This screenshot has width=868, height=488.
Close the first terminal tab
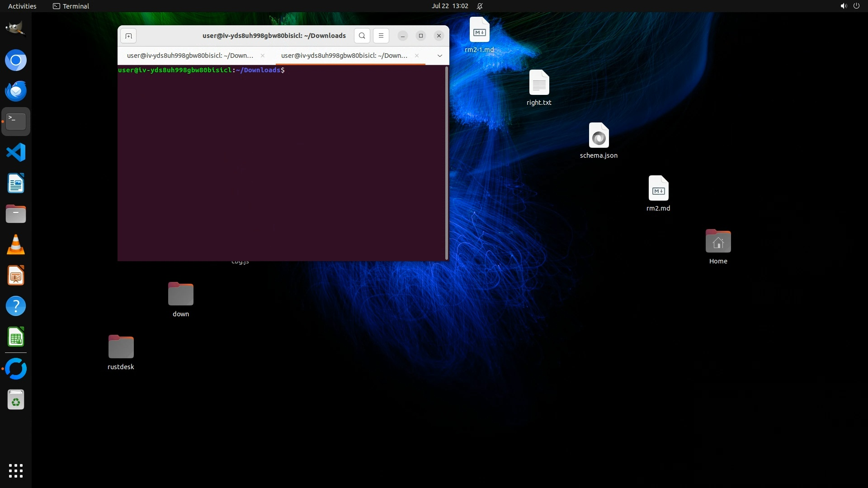pos(263,56)
